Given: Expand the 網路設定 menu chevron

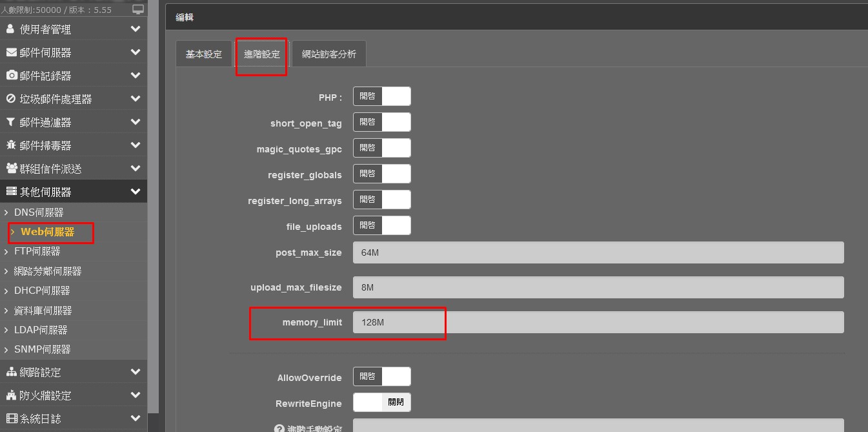Looking at the screenshot, I should click(x=135, y=372).
